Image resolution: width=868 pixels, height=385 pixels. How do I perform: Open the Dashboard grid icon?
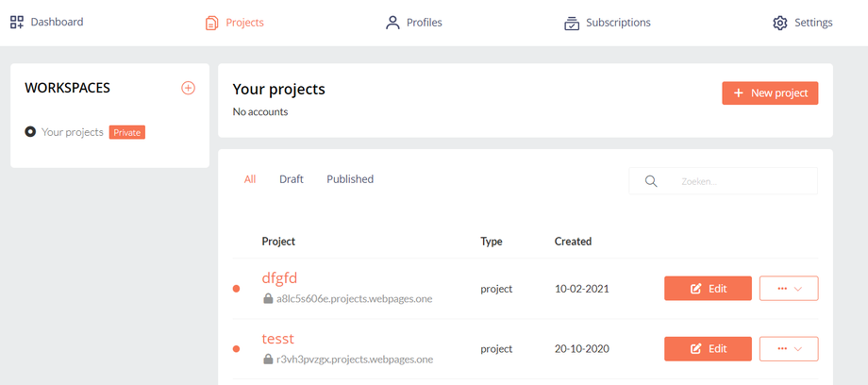17,23
